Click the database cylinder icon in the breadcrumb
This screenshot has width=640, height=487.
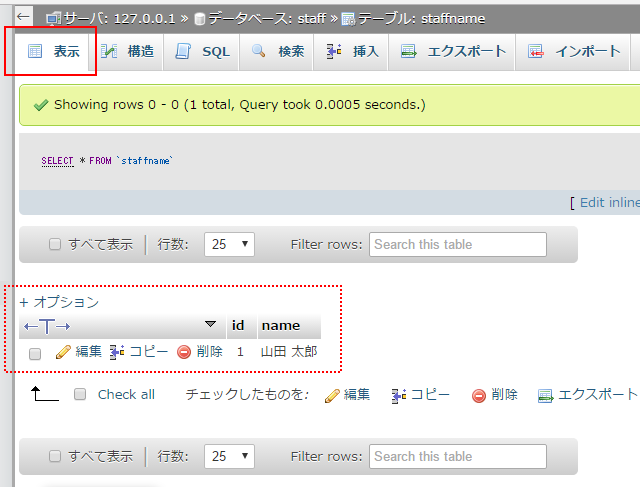click(x=200, y=19)
